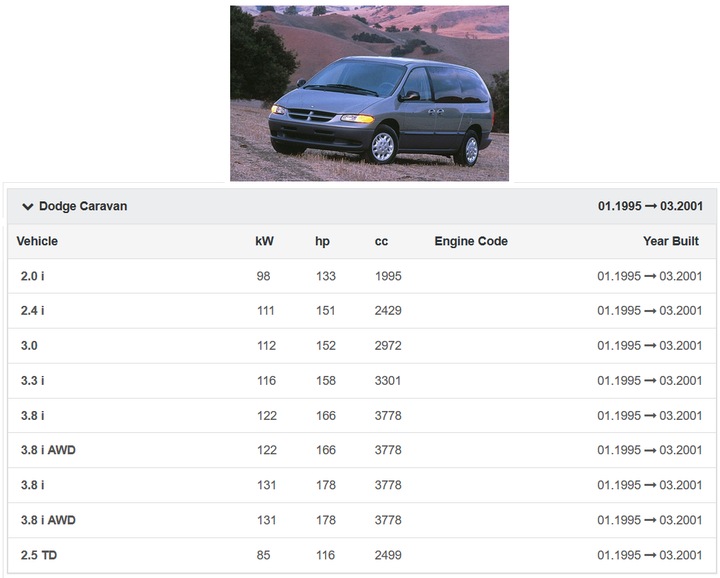Click the Year Built column header
The height and width of the screenshot is (578, 720).
click(x=670, y=241)
